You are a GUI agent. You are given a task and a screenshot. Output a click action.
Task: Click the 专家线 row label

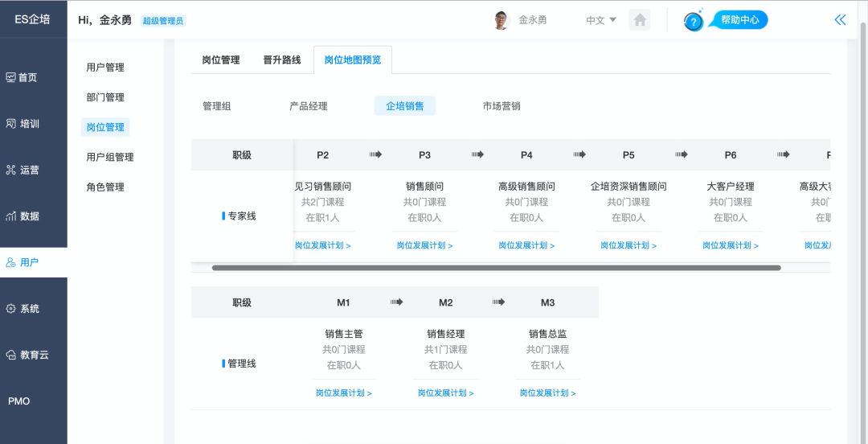[240, 216]
